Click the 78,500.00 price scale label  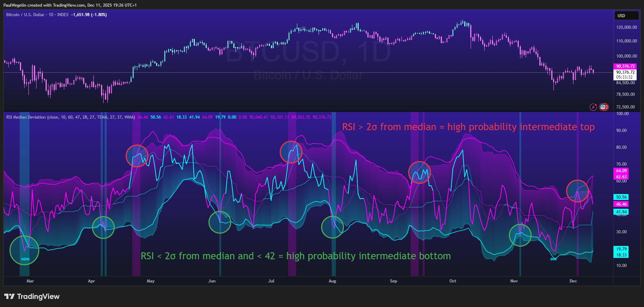pos(625,94)
